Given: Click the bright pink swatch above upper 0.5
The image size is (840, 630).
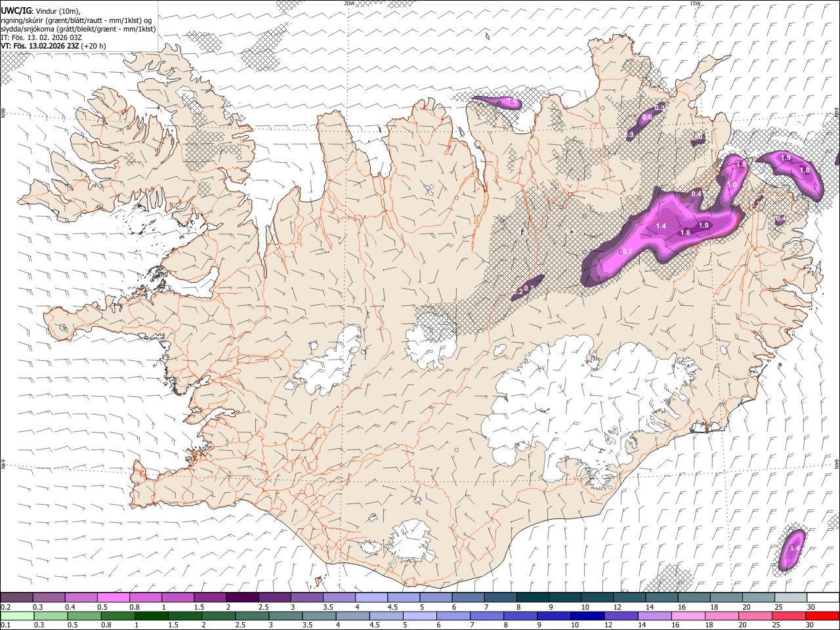Looking at the screenshot, I should click(114, 597).
